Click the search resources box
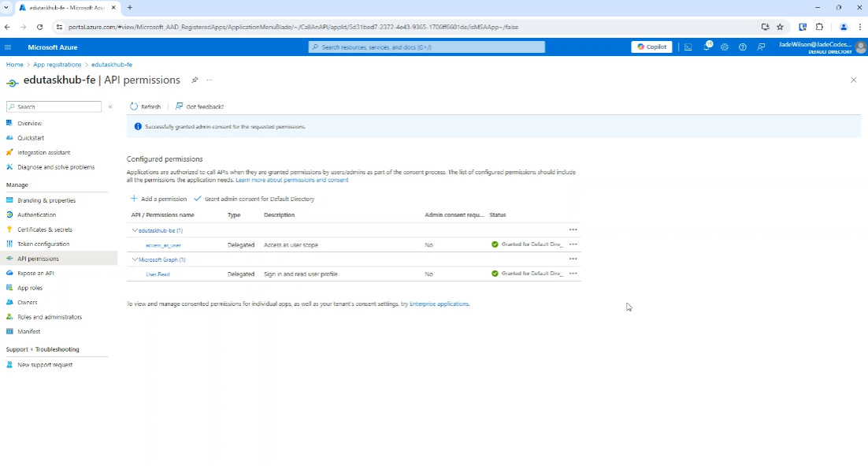Screen dimensions: 868x466 tap(426, 47)
